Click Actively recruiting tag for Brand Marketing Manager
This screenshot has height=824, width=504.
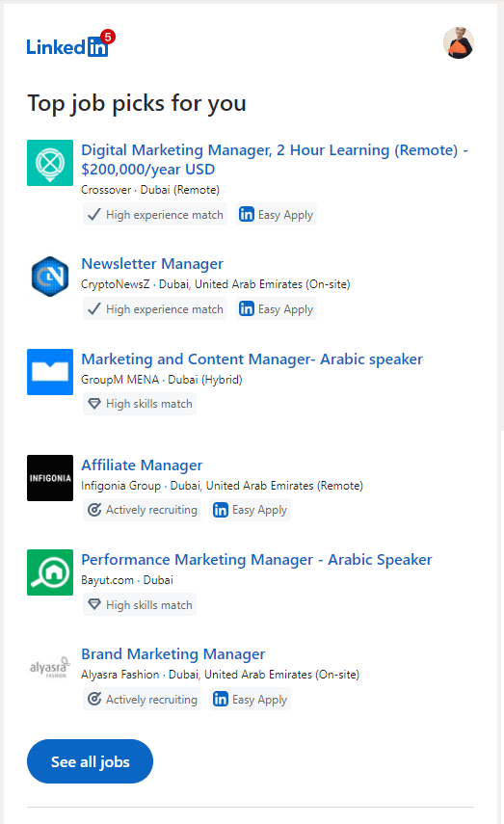(x=142, y=700)
